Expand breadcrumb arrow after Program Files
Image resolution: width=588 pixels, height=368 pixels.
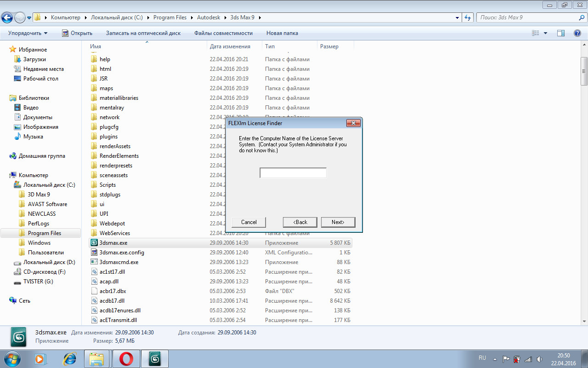(192, 17)
